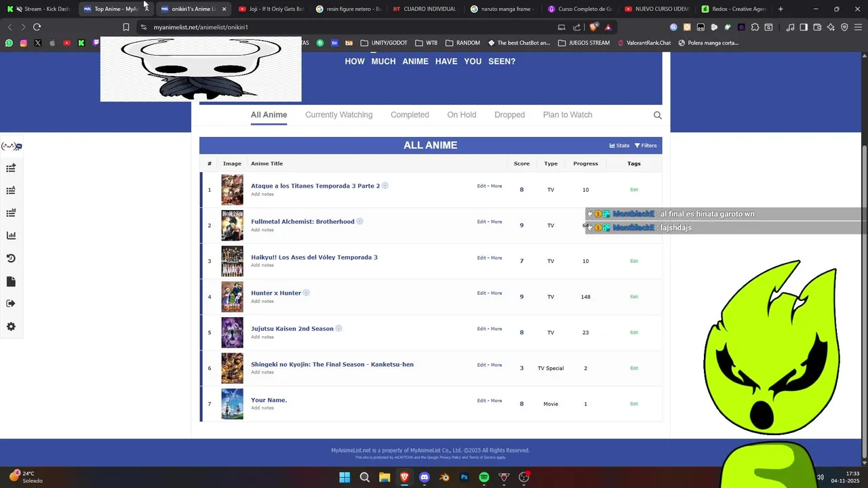Open the bar chart stats sidebar icon
This screenshot has height=488, width=868.
point(11,235)
